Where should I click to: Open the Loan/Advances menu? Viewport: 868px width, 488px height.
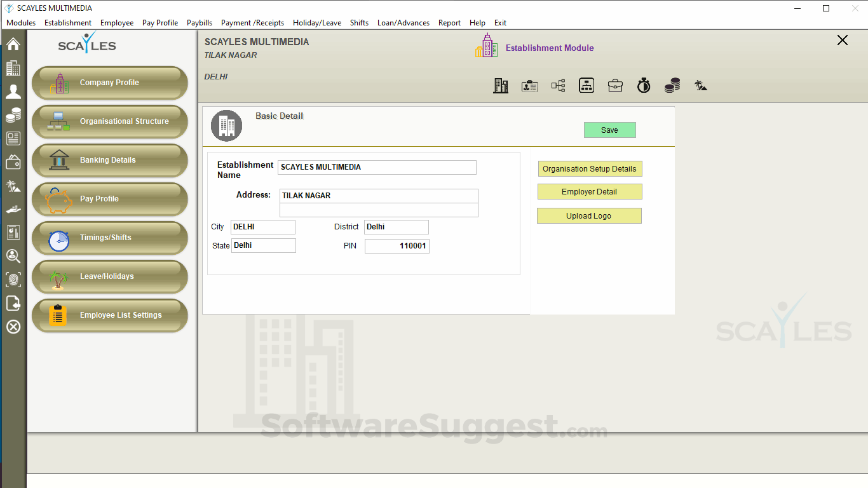click(x=403, y=23)
